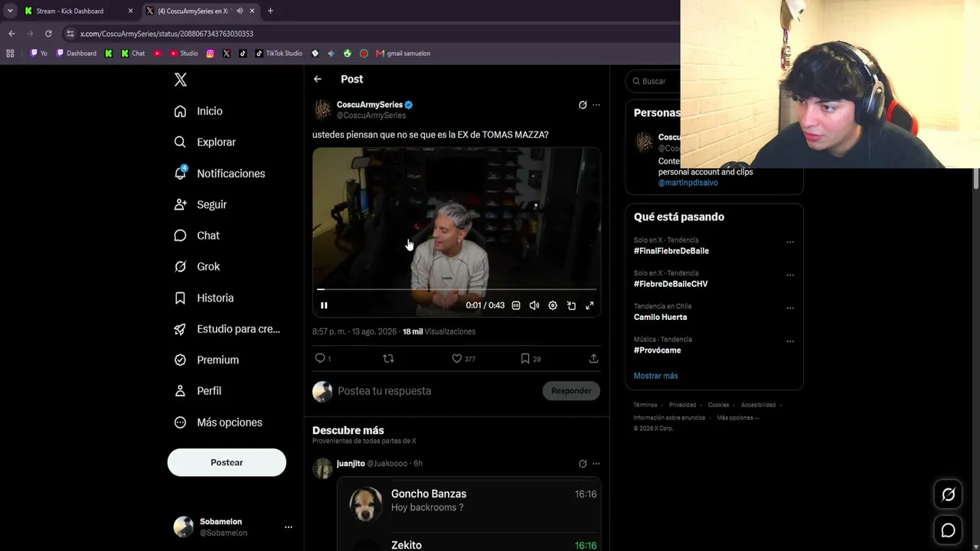Open the YouTube Studio bookmark
This screenshot has height=551, width=980.
(x=184, y=54)
